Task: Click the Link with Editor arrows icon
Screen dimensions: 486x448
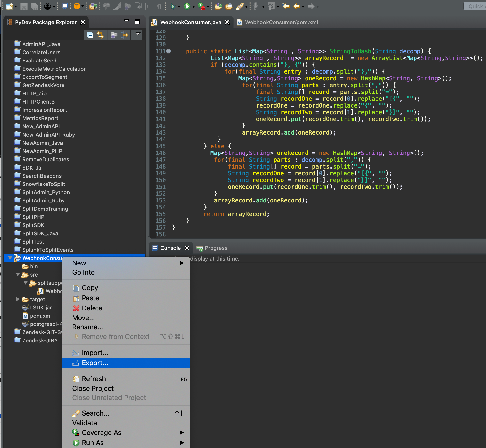Action: (100, 35)
